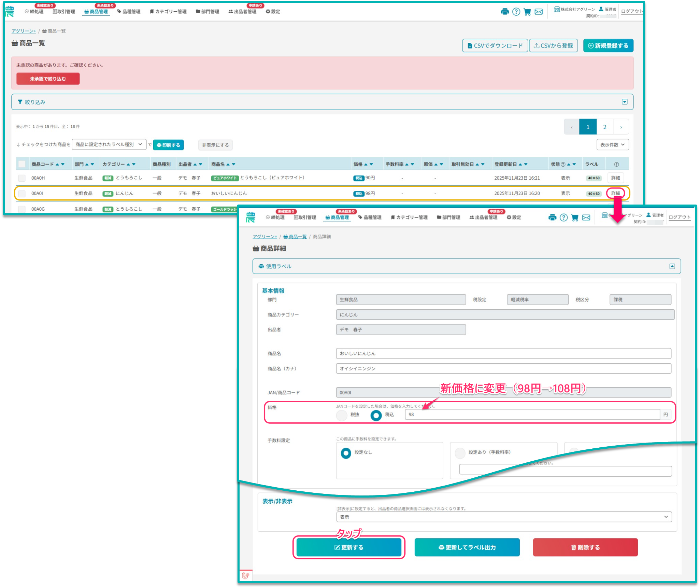The height and width of the screenshot is (588, 700).
Task: Open the label type dropdown for printing
Action: point(109,144)
